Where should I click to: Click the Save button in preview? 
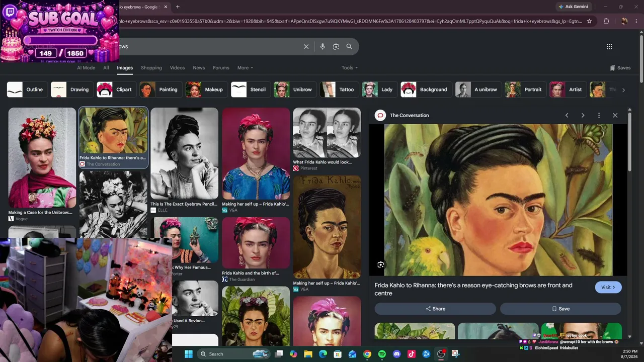[560, 309]
